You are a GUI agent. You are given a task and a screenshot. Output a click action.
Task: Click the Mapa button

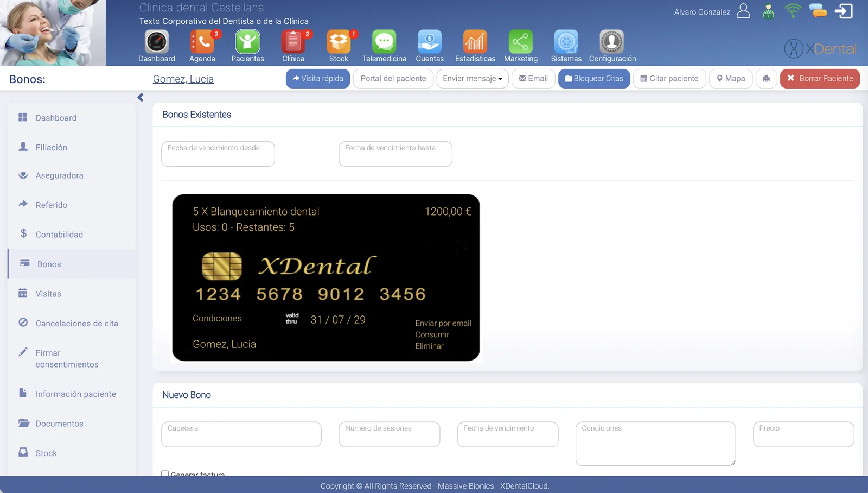pyautogui.click(x=731, y=79)
